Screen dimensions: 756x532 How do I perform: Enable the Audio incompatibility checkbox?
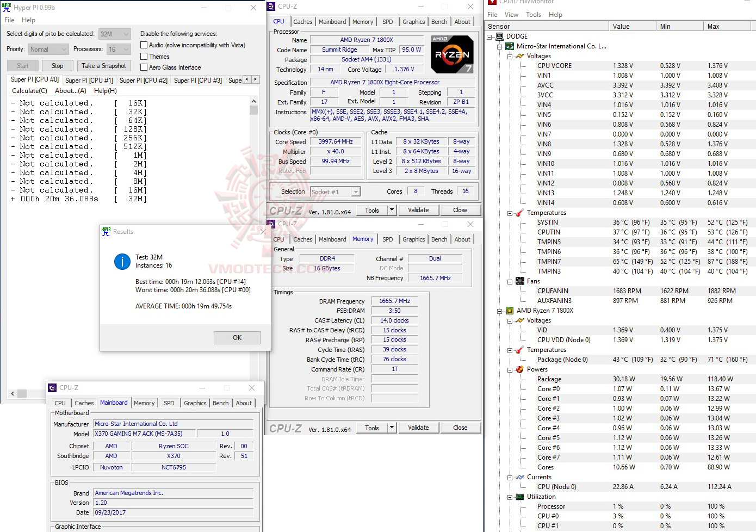click(x=144, y=45)
